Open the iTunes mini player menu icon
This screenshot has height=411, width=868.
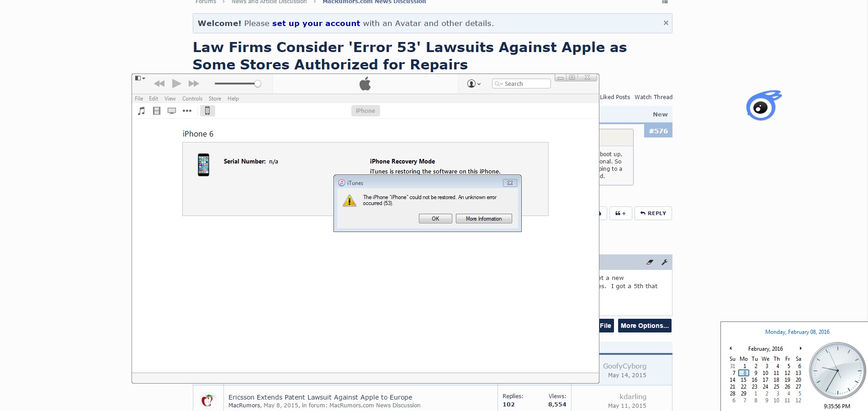click(x=140, y=78)
